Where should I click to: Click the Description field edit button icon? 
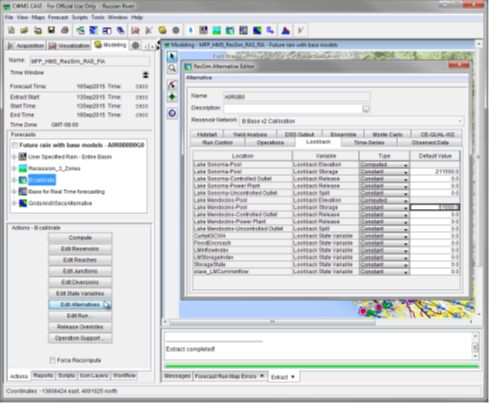pyautogui.click(x=366, y=109)
